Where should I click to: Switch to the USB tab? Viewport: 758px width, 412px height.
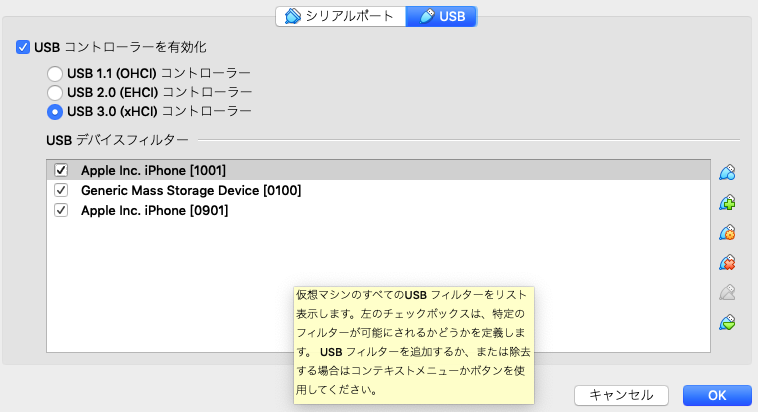click(441, 16)
